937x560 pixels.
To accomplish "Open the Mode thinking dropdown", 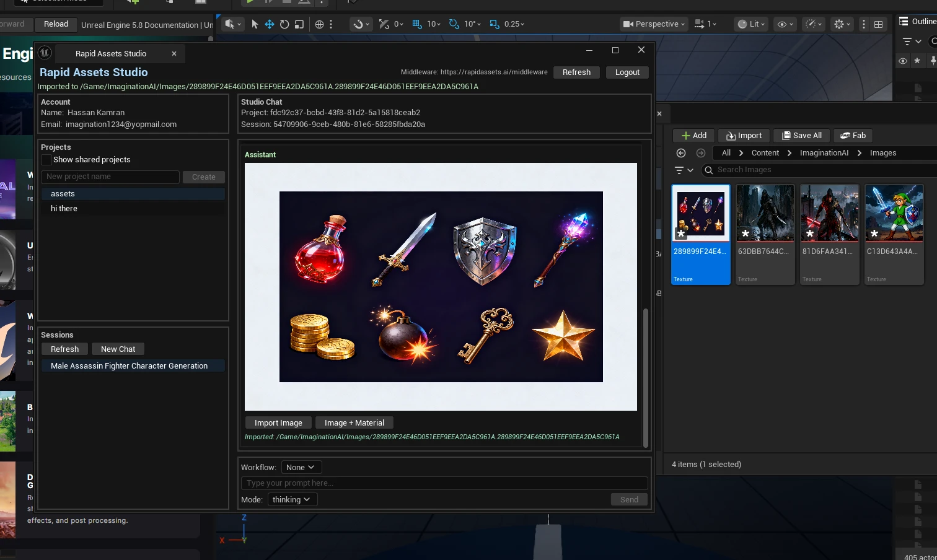I will [x=293, y=500].
